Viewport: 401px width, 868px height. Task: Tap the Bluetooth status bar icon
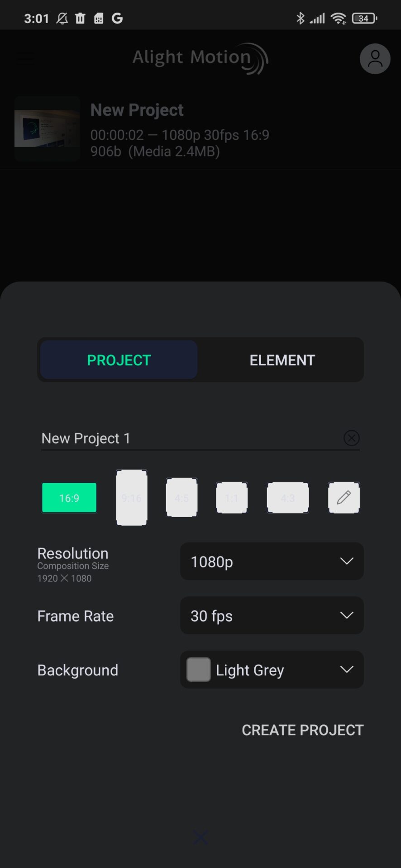[x=300, y=18]
